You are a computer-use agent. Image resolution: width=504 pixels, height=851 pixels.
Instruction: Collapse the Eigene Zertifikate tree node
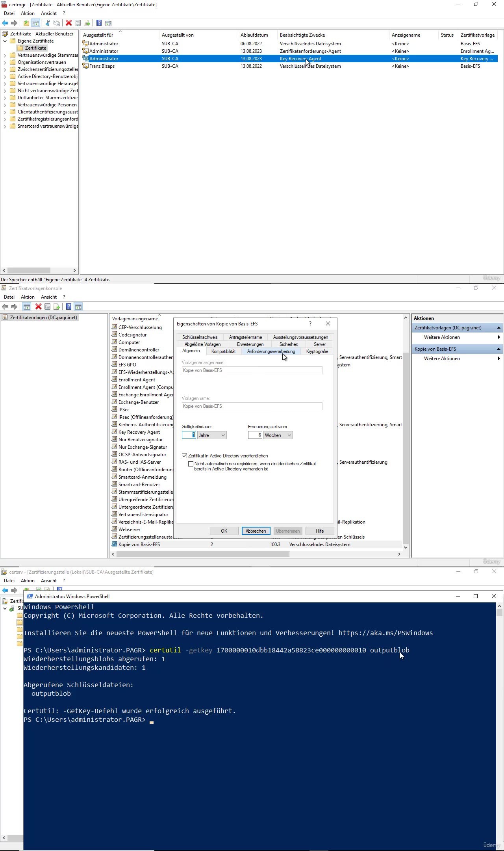click(5, 41)
